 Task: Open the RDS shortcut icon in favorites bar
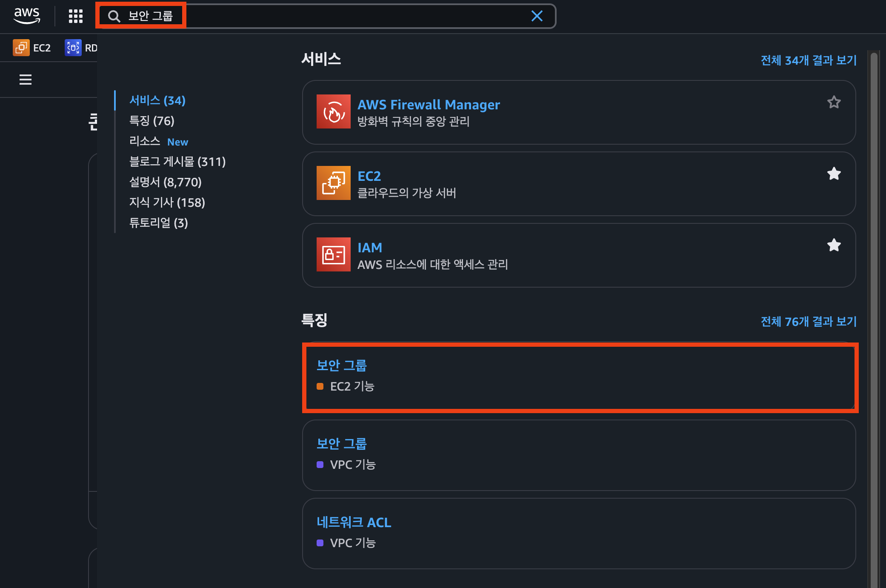point(73,48)
